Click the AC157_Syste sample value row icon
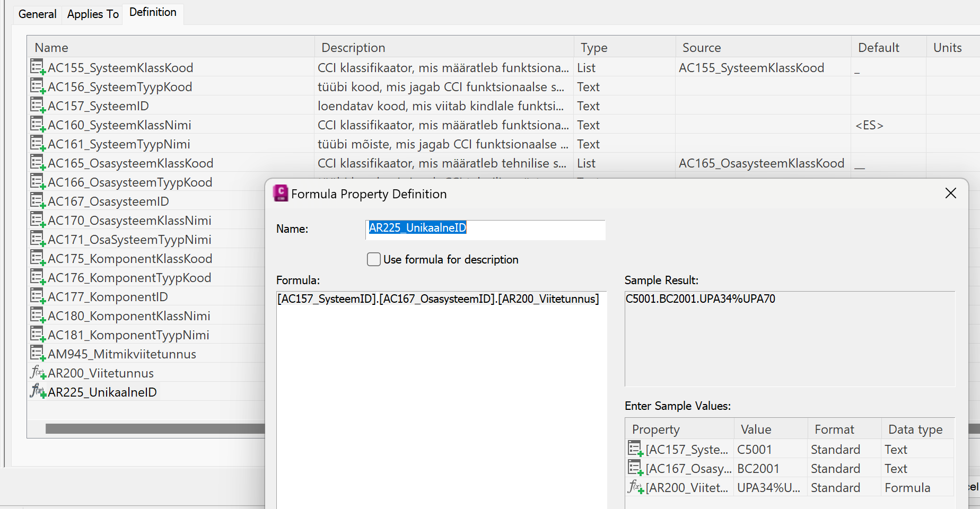The image size is (980, 509). [635, 449]
